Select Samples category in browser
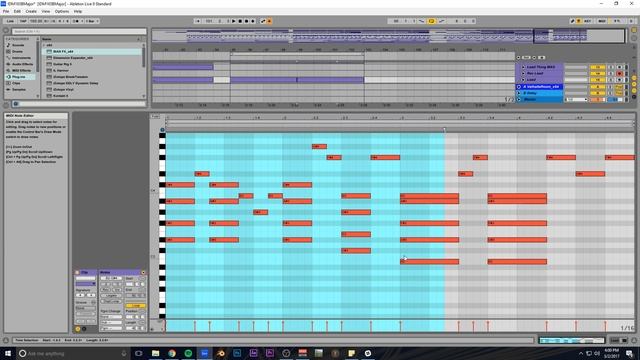This screenshot has width=640, height=360. pos(19,89)
